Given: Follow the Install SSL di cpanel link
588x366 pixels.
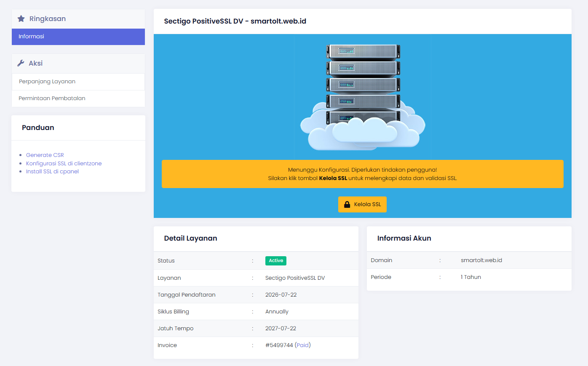Looking at the screenshot, I should pyautogui.click(x=53, y=172).
